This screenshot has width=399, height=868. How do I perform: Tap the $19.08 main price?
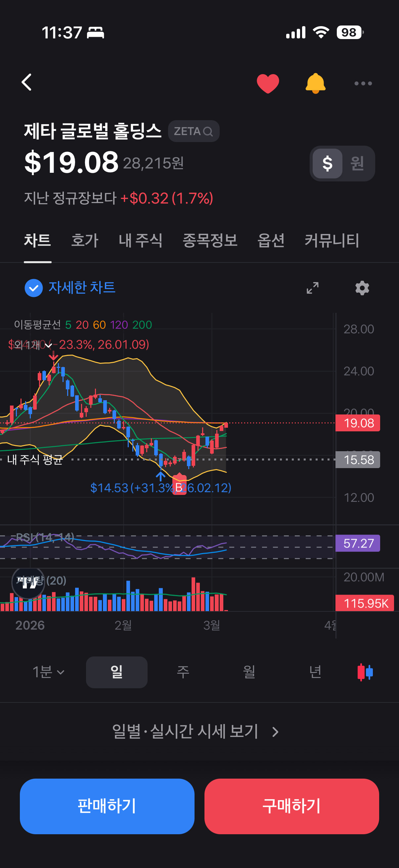coord(71,163)
